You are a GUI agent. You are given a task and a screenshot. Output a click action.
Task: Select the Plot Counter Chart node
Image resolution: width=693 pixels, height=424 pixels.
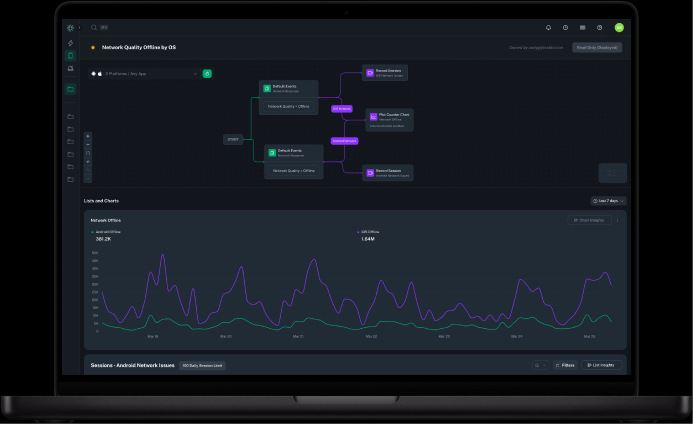click(x=388, y=118)
